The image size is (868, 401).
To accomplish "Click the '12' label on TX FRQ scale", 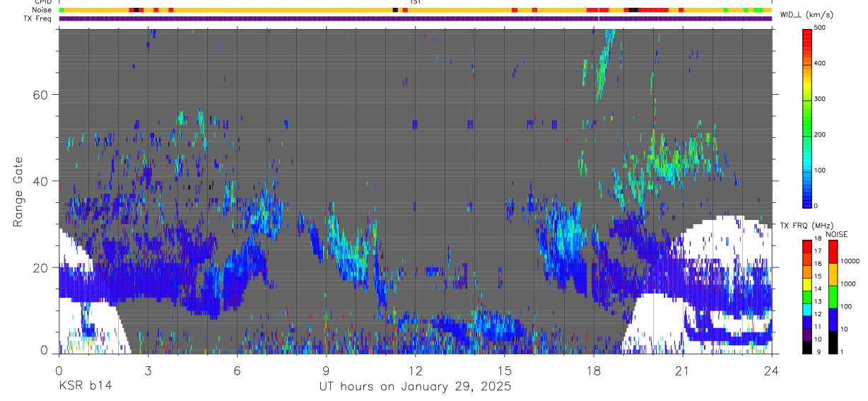I will coord(817,314).
